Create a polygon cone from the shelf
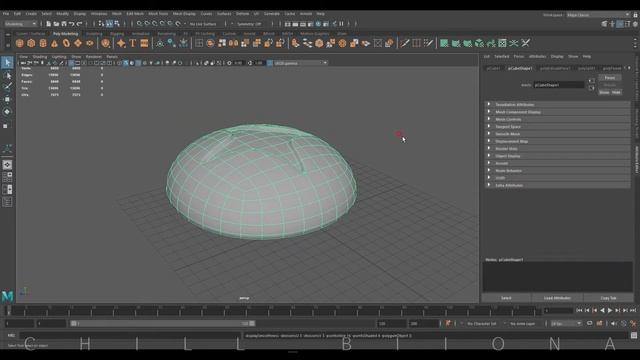Viewport: 640px width, 360px height. pos(54,43)
